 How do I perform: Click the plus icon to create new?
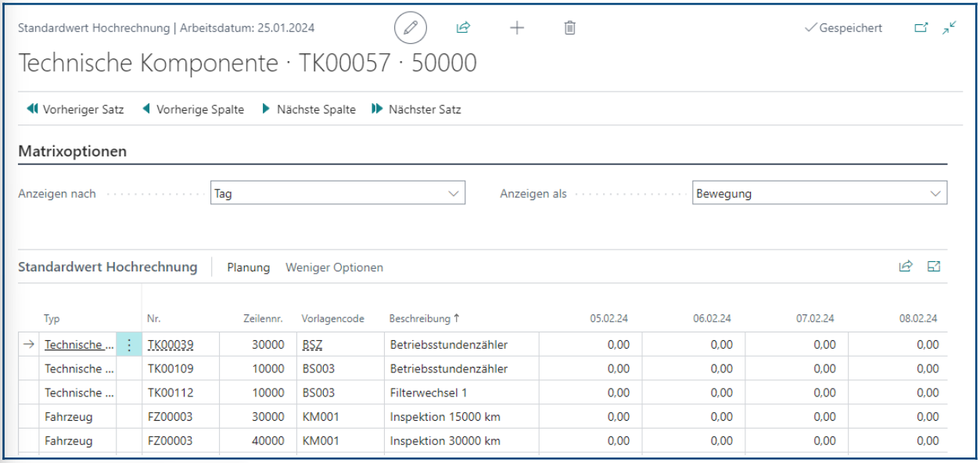(517, 27)
